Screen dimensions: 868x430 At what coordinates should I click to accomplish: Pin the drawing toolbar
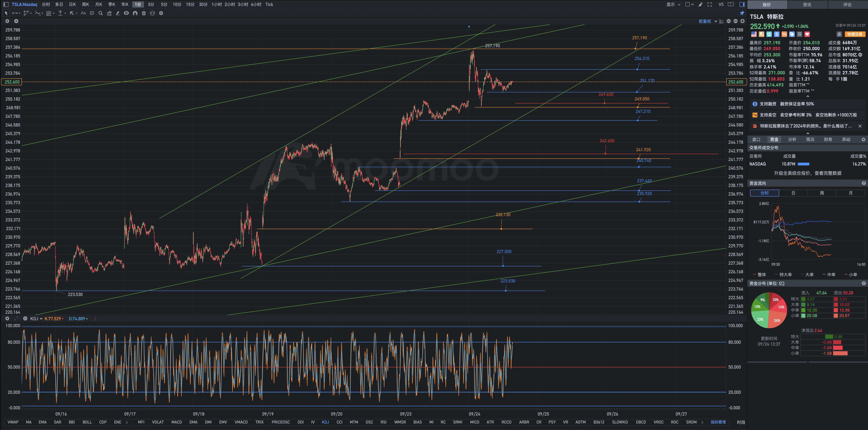pyautogui.click(x=742, y=13)
